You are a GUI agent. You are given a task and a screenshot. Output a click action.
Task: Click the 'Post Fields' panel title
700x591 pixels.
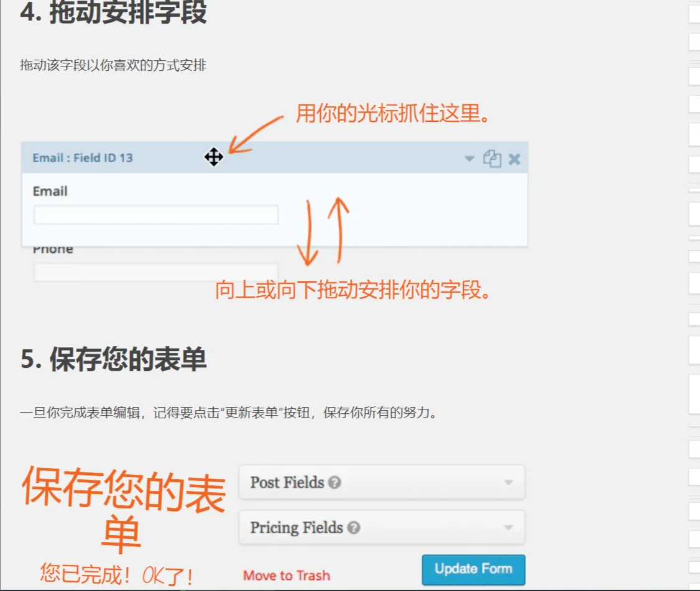287,482
